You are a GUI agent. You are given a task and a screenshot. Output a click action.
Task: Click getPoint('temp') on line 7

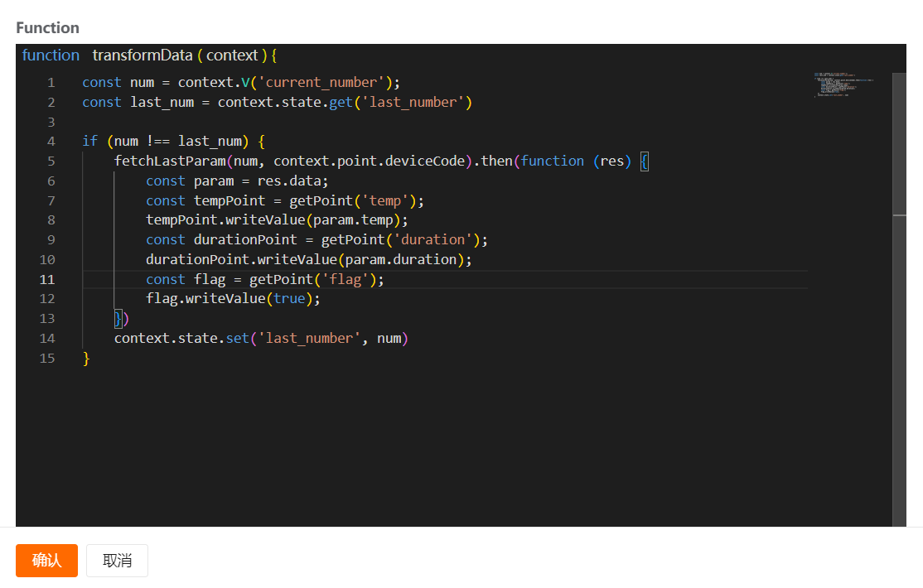point(353,200)
